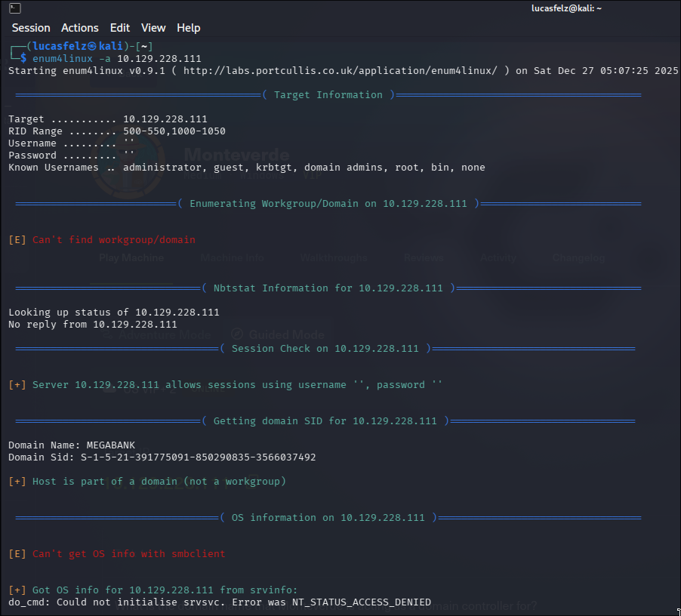The height and width of the screenshot is (616, 681).
Task: Open the Help menu
Action: tap(189, 28)
